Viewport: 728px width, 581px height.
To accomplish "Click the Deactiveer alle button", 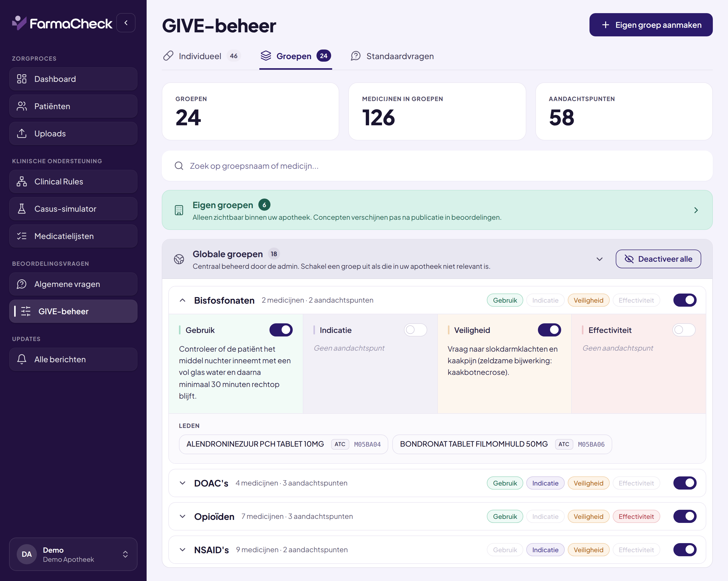I will [x=658, y=259].
